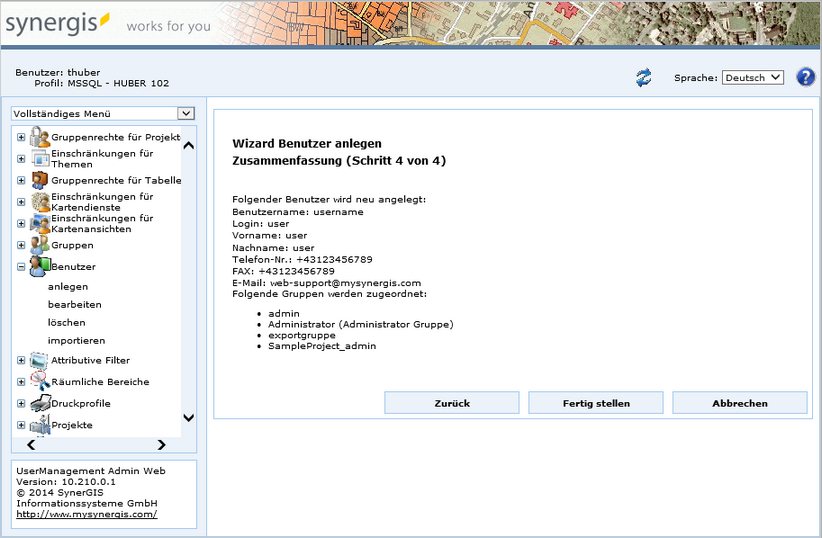Expand the Druckprofile tree node
Image resolution: width=822 pixels, height=538 pixels.
pyautogui.click(x=21, y=404)
